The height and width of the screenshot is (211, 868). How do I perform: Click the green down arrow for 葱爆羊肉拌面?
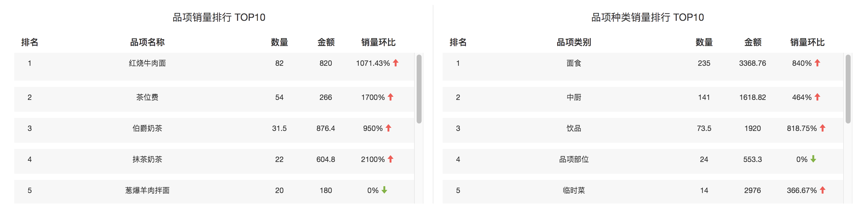point(384,190)
